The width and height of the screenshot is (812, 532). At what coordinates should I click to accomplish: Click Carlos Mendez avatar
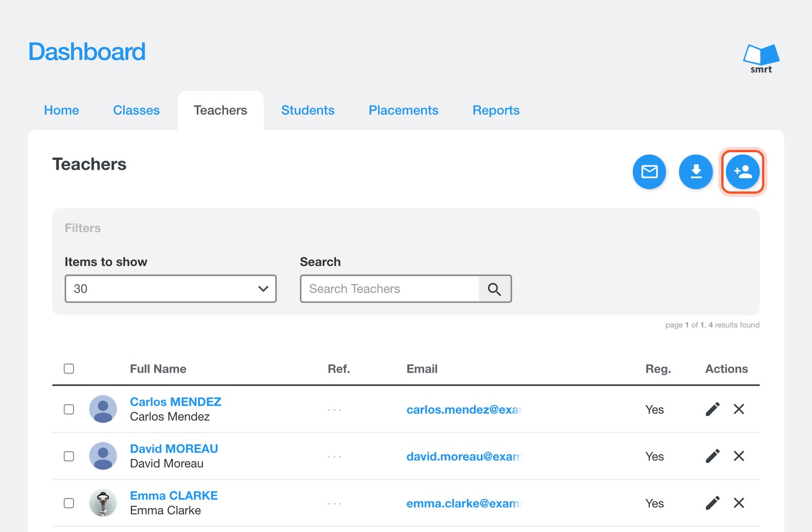coord(103,409)
